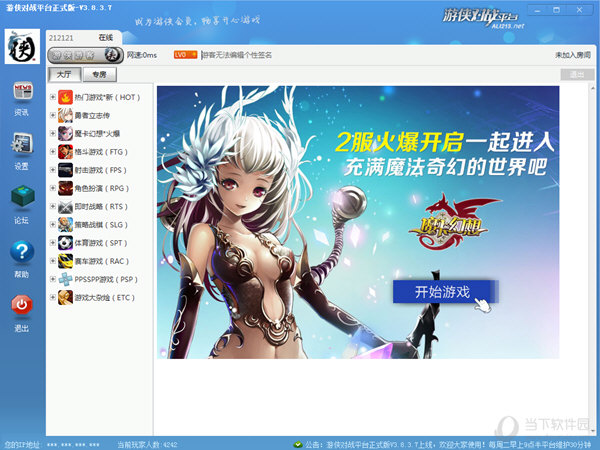
Task: Expand the 游戏大杂烩 ETC tree node
Action: click(53, 297)
